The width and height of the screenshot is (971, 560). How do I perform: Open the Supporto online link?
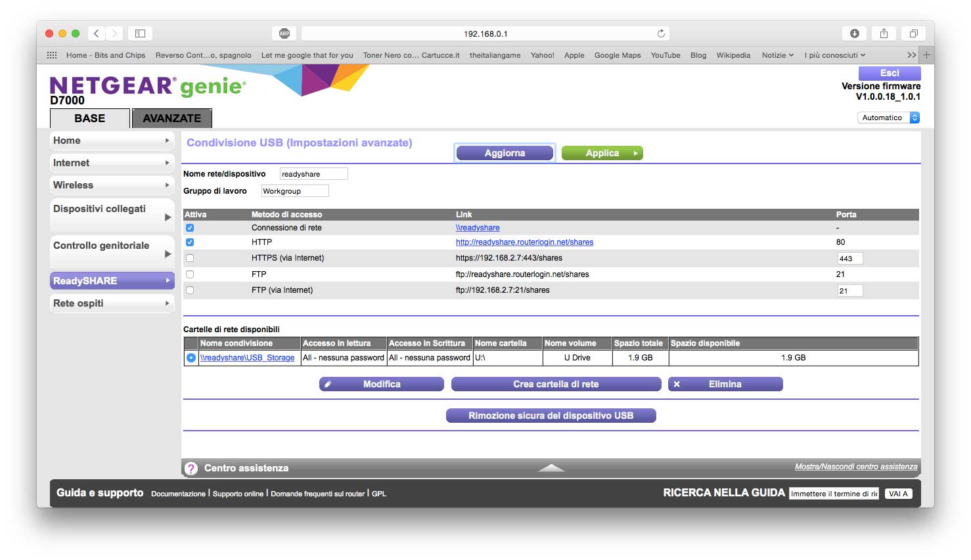tap(238, 494)
